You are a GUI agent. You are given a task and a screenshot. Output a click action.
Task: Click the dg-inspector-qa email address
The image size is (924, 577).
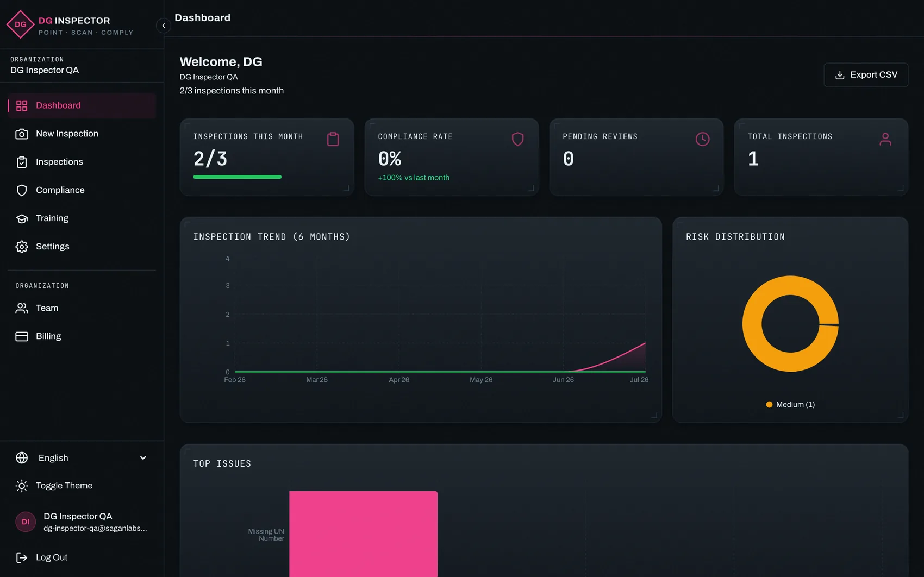(95, 528)
